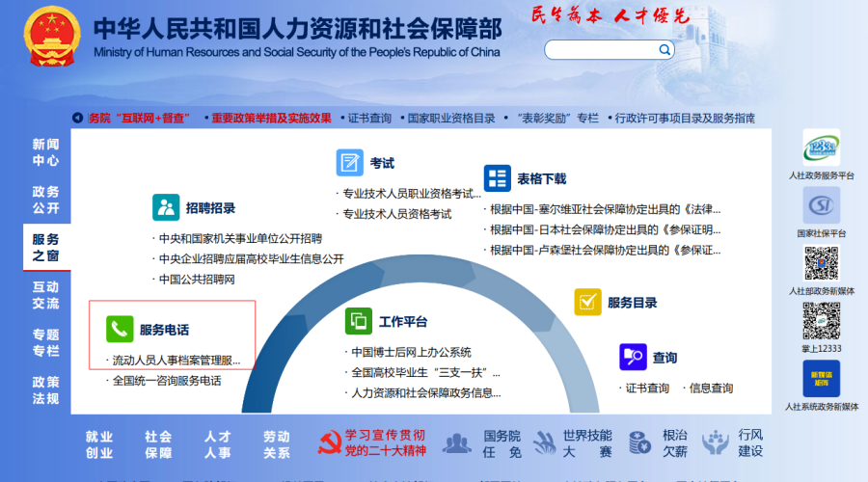Open 全国高校毕业生“三支一扶” link
868x482 pixels.
pos(425,372)
